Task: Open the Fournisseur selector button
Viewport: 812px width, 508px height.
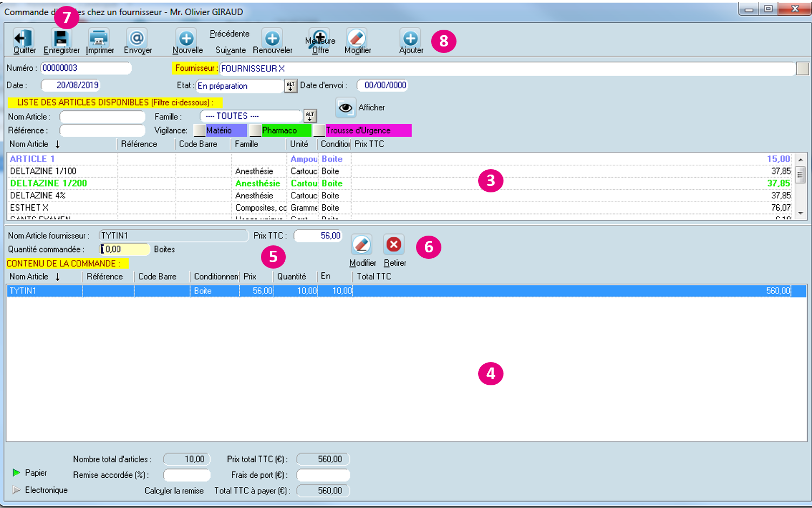Action: 803,69
